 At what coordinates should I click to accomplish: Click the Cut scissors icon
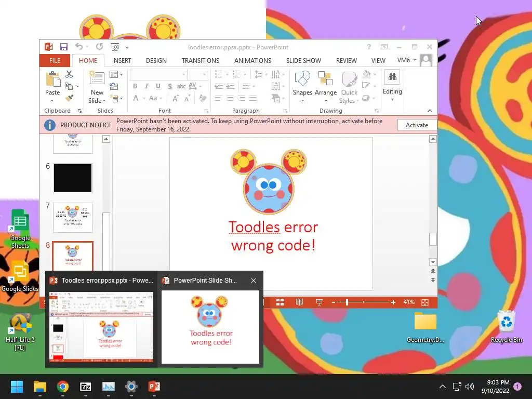69,74
